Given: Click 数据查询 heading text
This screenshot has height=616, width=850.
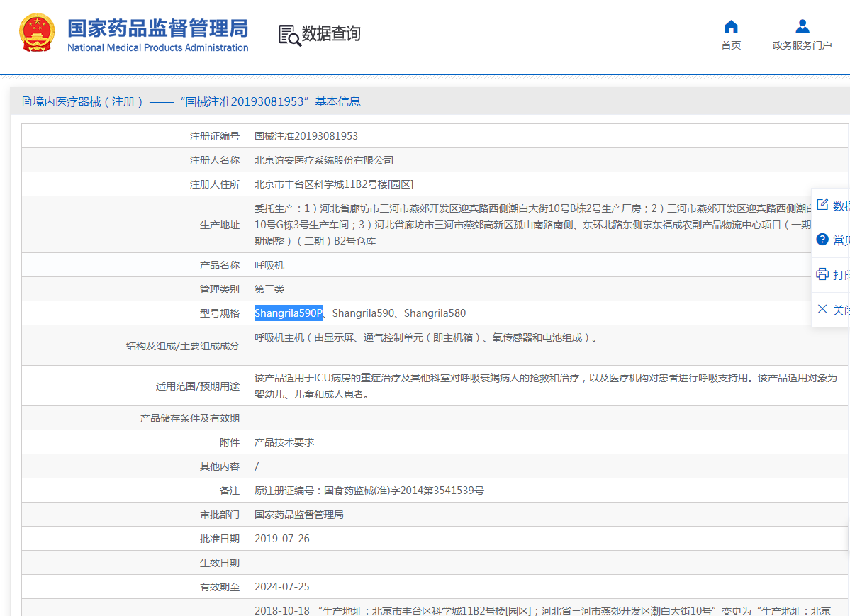Looking at the screenshot, I should click(x=330, y=33).
